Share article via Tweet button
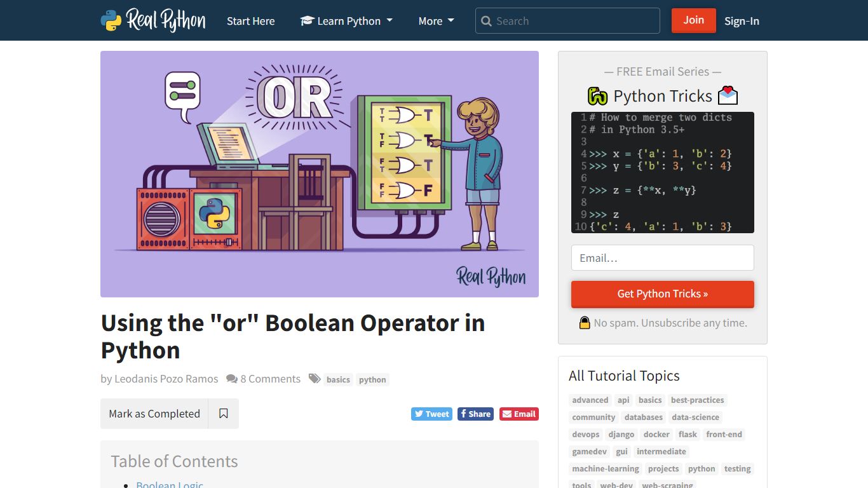 pyautogui.click(x=431, y=414)
